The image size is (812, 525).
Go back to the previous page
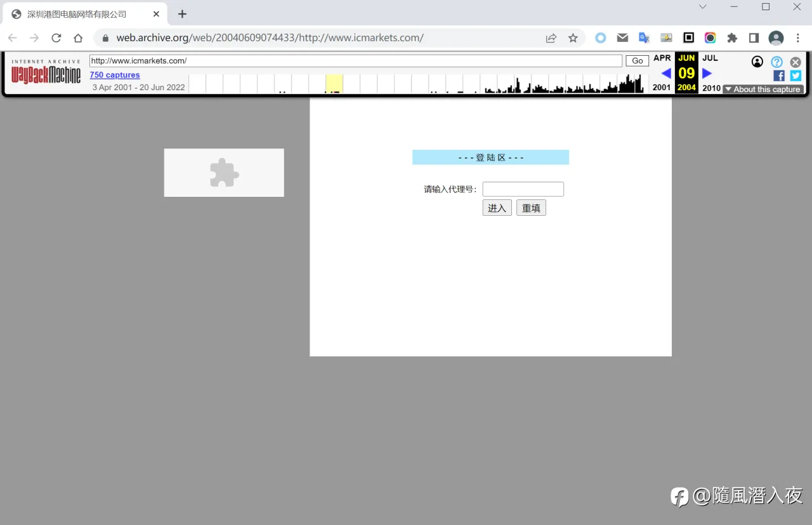point(13,38)
